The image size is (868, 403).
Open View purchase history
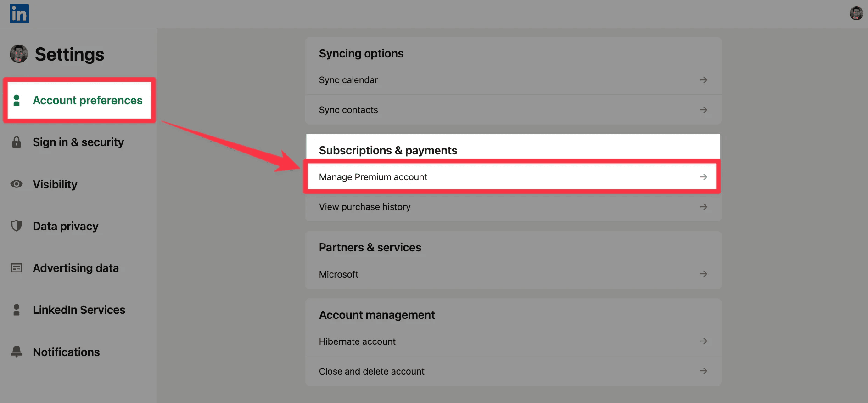tap(513, 207)
